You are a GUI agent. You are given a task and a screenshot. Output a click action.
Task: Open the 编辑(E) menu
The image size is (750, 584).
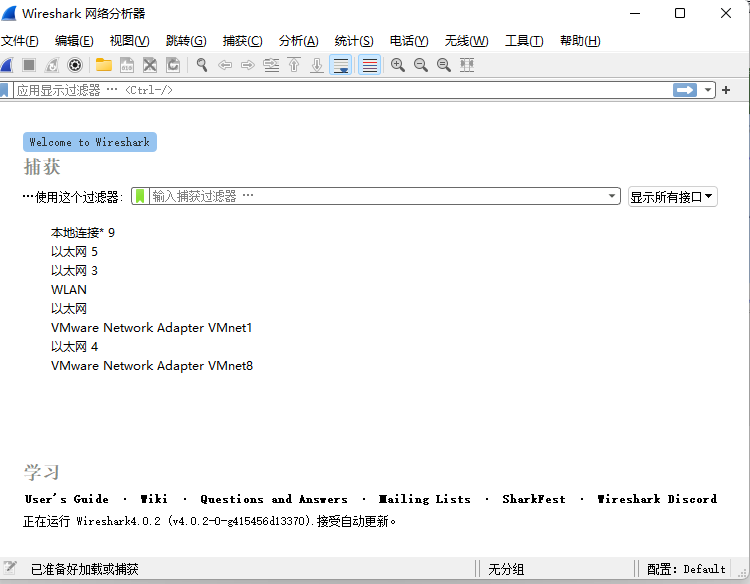(74, 41)
